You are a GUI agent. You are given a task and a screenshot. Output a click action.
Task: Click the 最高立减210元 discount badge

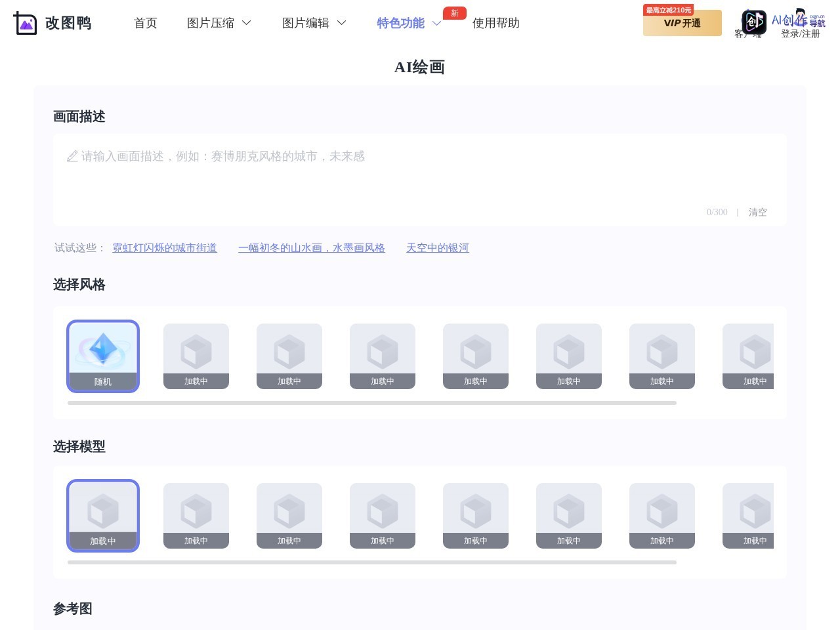[668, 10]
